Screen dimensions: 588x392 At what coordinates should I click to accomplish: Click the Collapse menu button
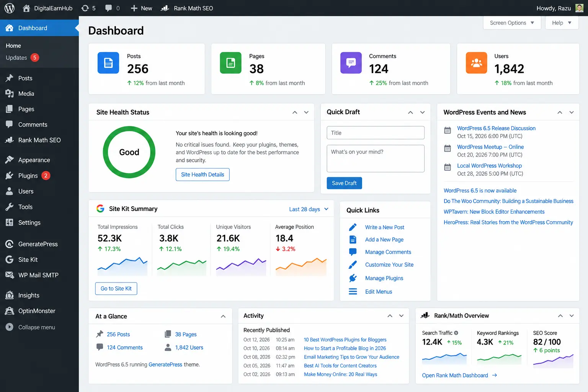click(31, 327)
